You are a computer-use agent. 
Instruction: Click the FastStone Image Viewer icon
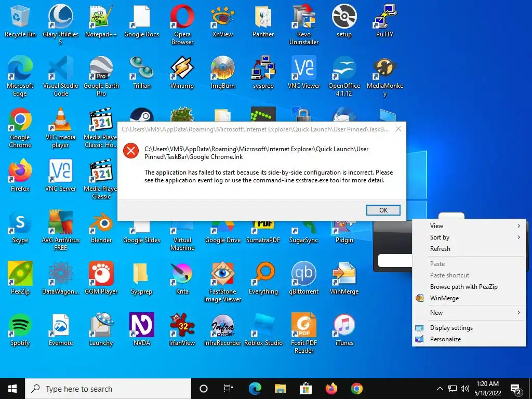222,282
